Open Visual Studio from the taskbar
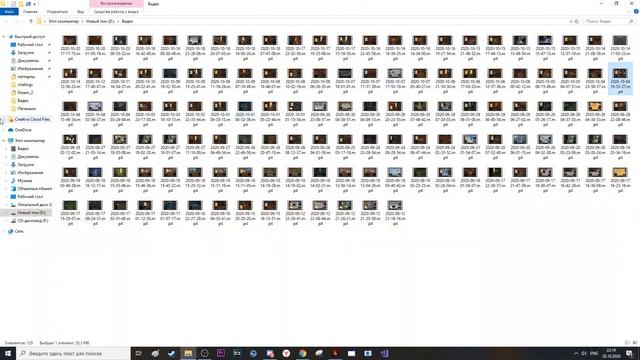This screenshot has height=360, width=640. point(384,353)
